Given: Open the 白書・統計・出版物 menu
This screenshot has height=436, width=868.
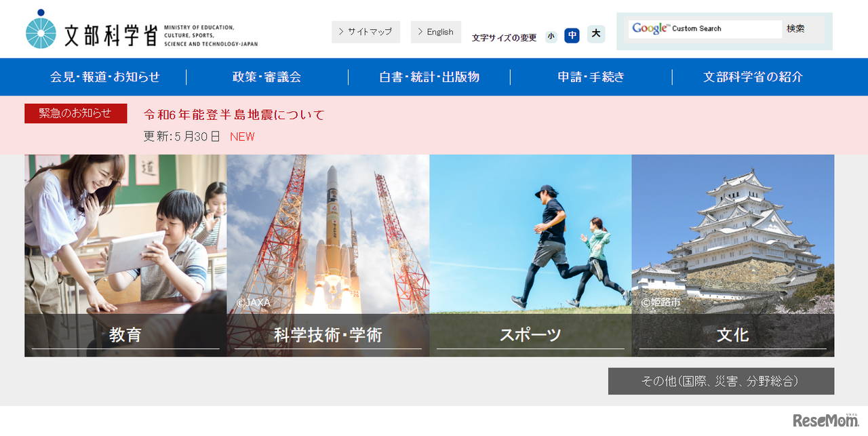Looking at the screenshot, I should tap(429, 77).
